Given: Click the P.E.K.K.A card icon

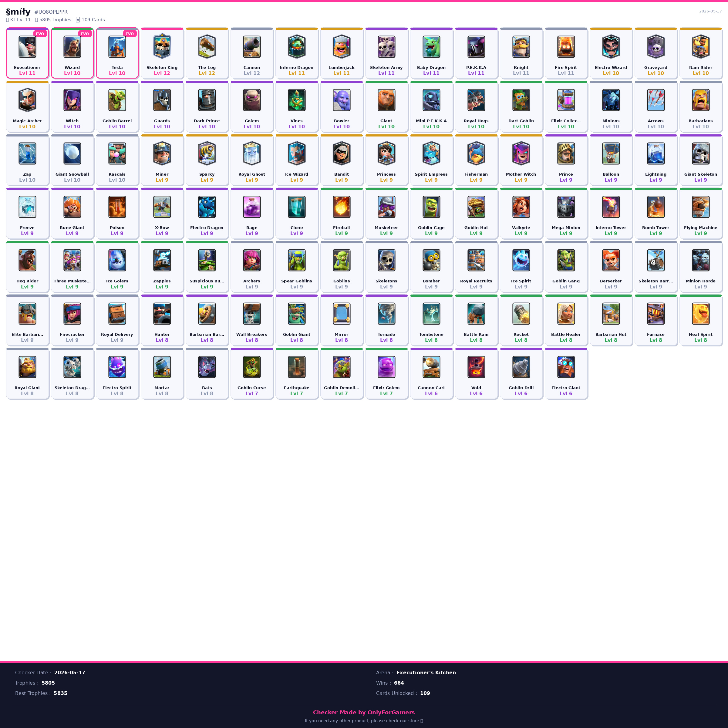Looking at the screenshot, I should (476, 47).
